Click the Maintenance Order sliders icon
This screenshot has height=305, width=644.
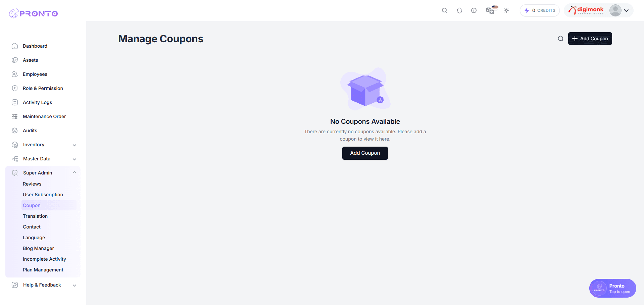(15, 116)
